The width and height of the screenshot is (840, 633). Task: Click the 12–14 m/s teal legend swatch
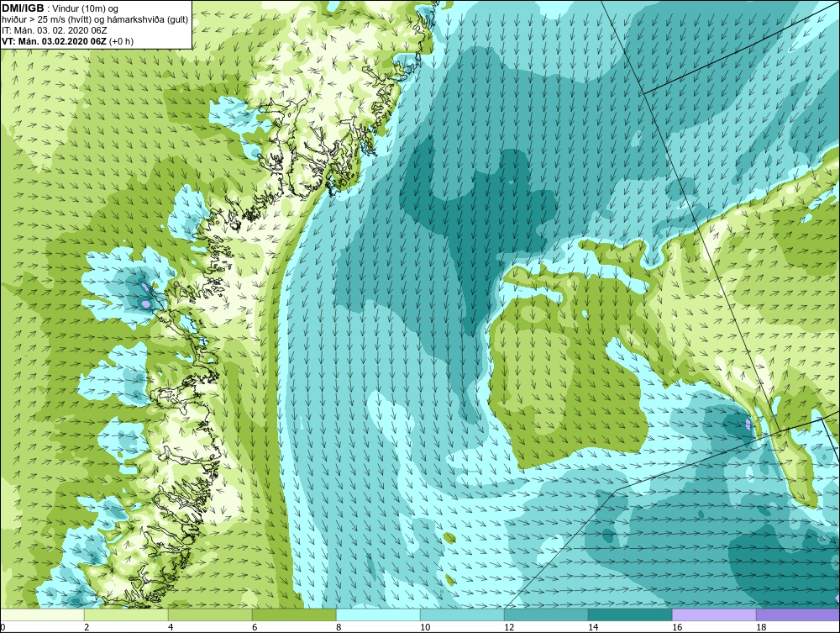click(546, 615)
